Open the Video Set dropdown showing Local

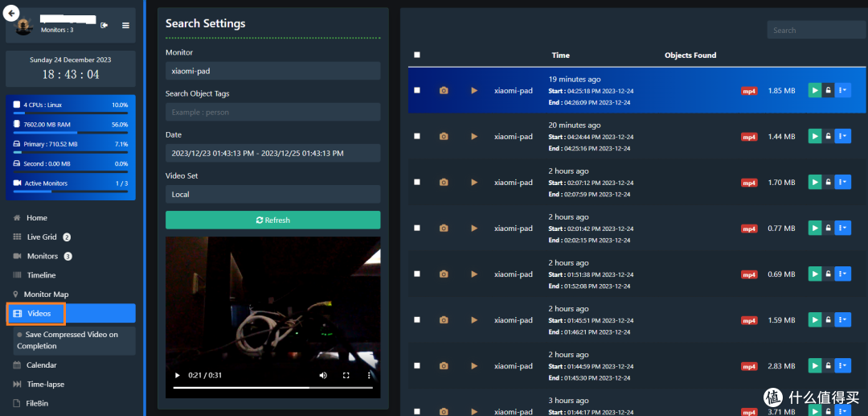coord(272,194)
